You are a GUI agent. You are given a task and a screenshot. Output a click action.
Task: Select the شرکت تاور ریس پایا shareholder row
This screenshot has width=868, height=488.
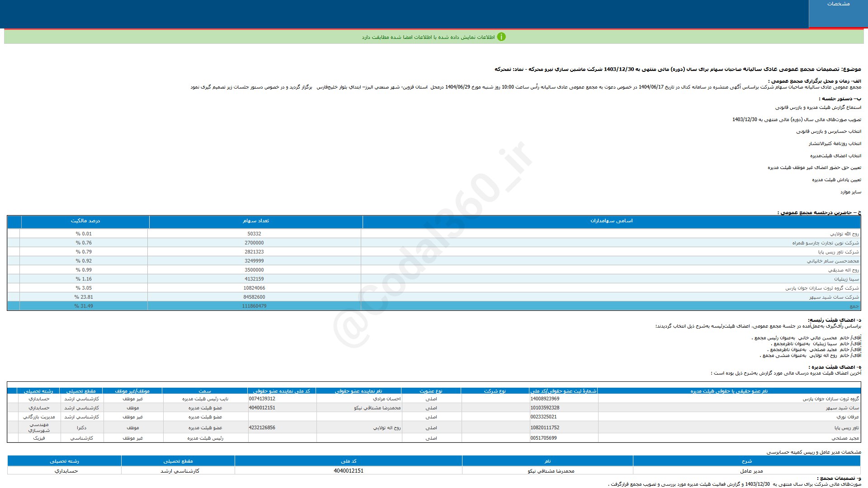[838, 252]
